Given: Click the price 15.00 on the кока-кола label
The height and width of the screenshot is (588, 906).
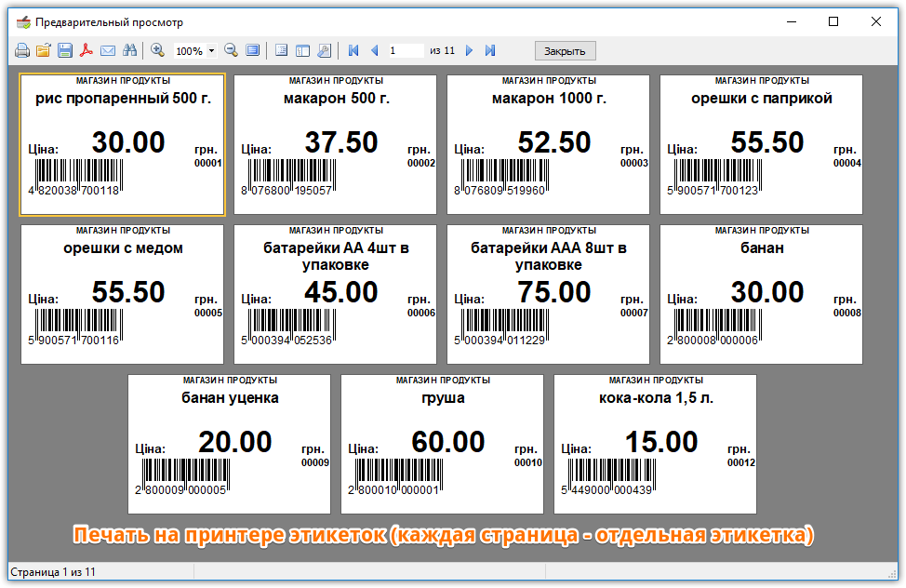Looking at the screenshot, I should coord(661,442).
